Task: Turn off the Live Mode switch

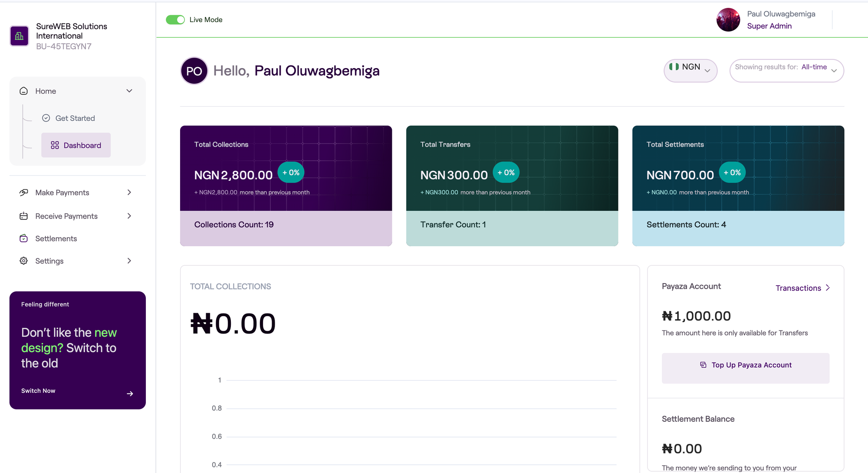Action: [x=175, y=20]
